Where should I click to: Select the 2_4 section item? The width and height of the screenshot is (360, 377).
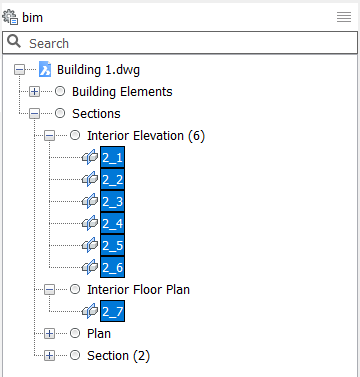click(x=113, y=223)
